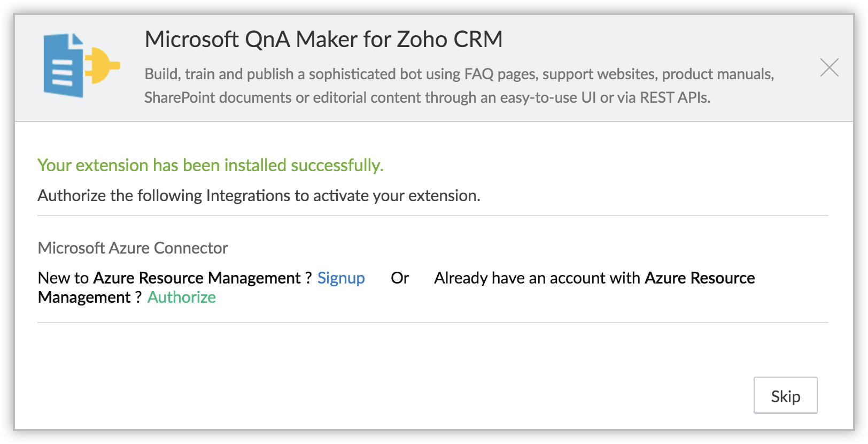Close the dialog with the X icon
868x444 pixels.
(829, 67)
